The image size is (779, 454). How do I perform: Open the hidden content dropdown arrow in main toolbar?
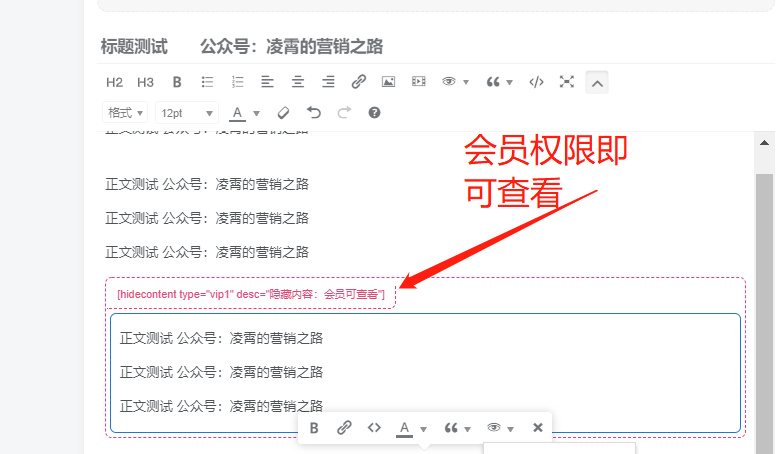(x=466, y=83)
